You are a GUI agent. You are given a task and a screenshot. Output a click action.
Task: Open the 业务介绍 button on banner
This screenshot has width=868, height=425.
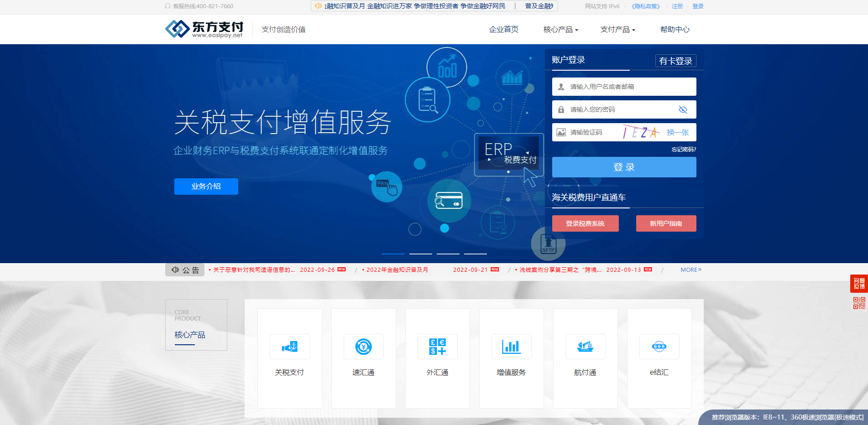click(206, 187)
